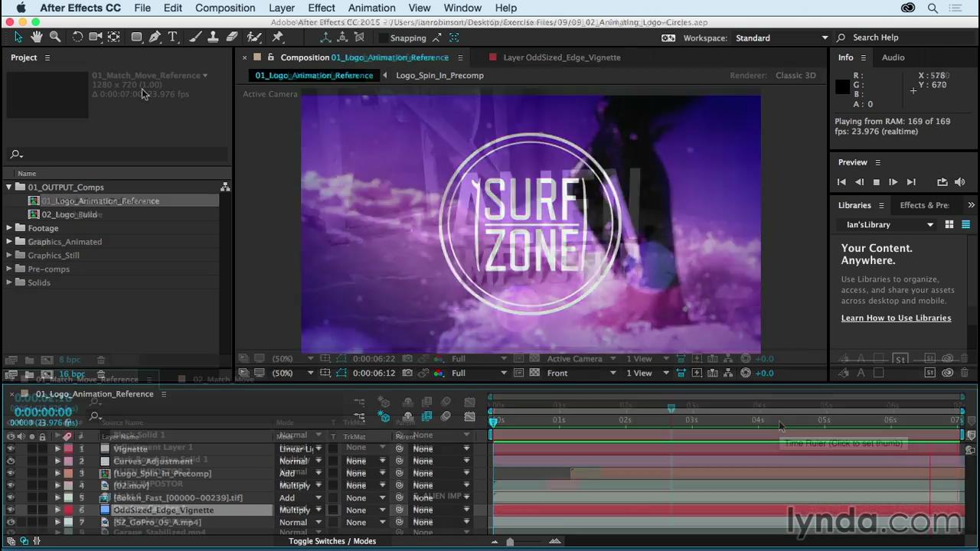The height and width of the screenshot is (551, 980).
Task: Select the Pen tool
Action: (x=155, y=37)
